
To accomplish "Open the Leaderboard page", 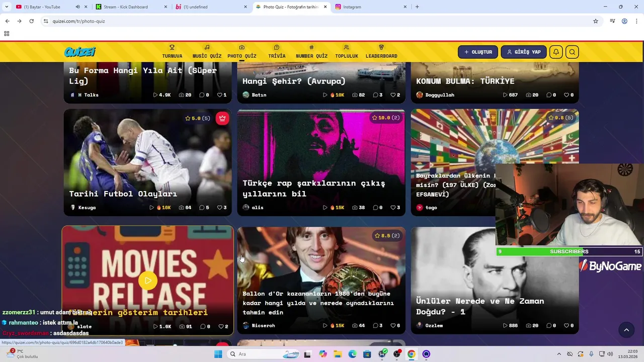I will click(x=381, y=52).
